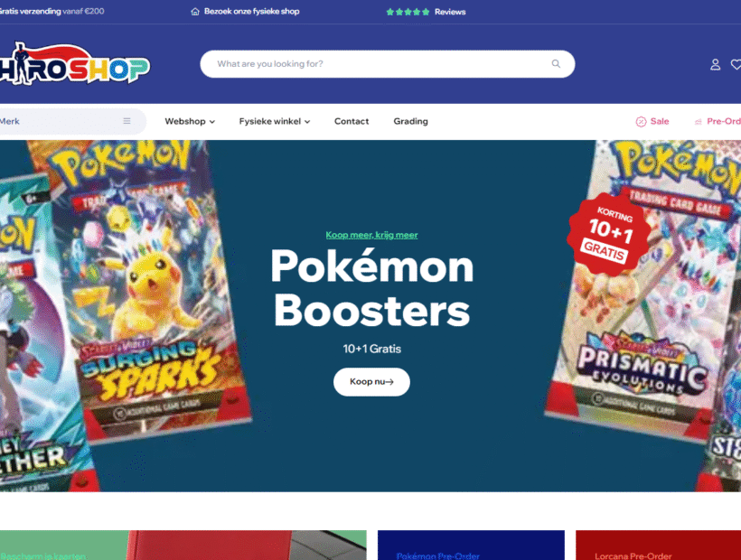
Task: Open the Pokémon Pre-Order banner tile
Action: pos(471,545)
